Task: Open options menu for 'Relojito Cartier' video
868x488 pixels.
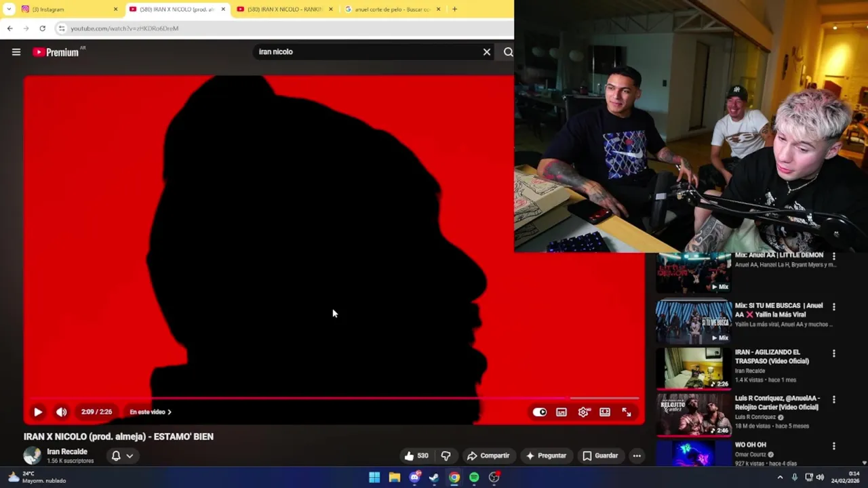Action: (x=834, y=400)
